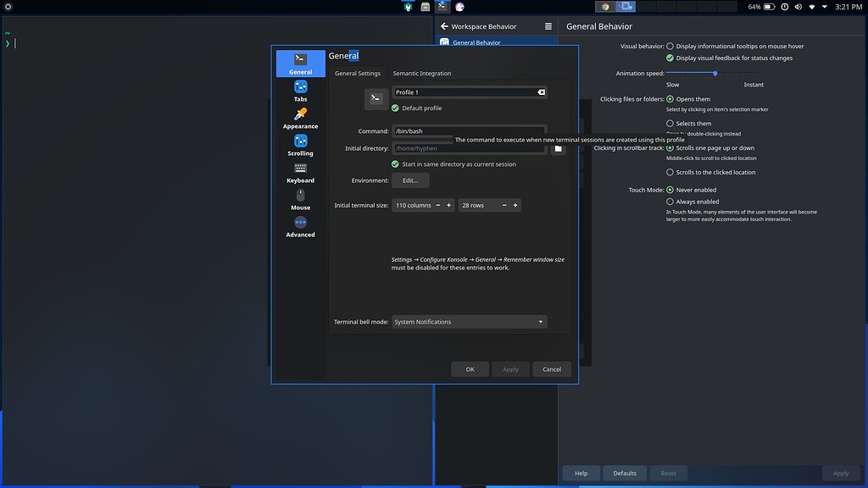Increase the columns count with plus

tap(448, 205)
